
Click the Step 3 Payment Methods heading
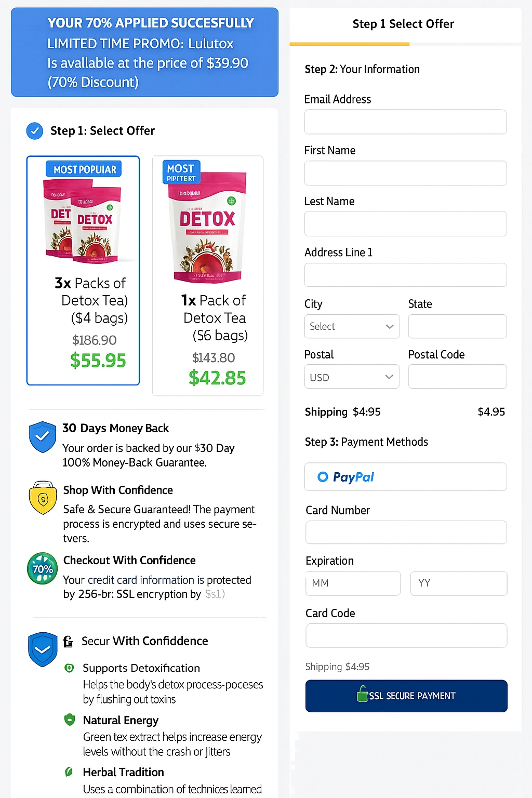(366, 442)
